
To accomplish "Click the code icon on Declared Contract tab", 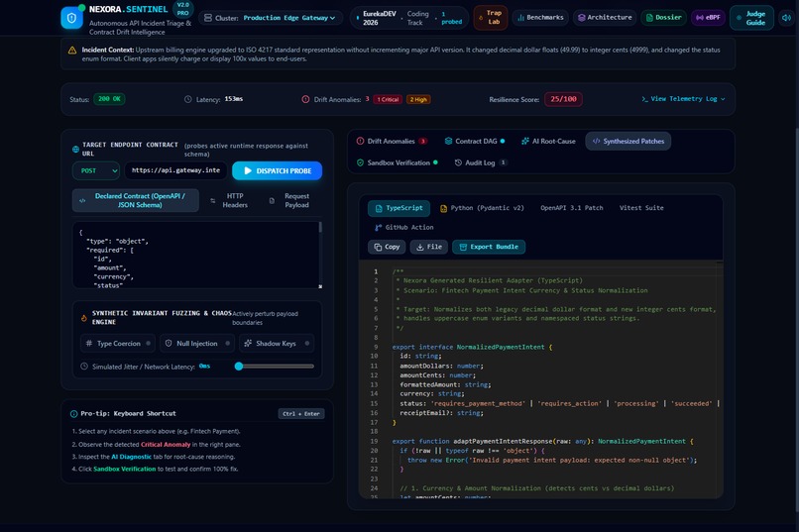I will [x=82, y=200].
